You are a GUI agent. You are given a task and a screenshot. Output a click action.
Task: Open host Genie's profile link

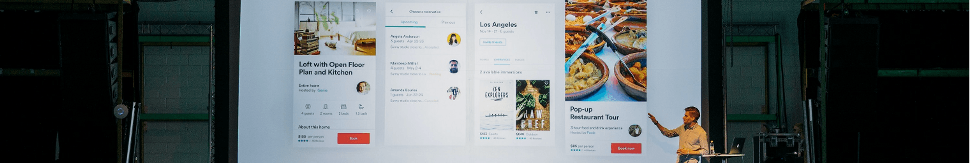322,90
